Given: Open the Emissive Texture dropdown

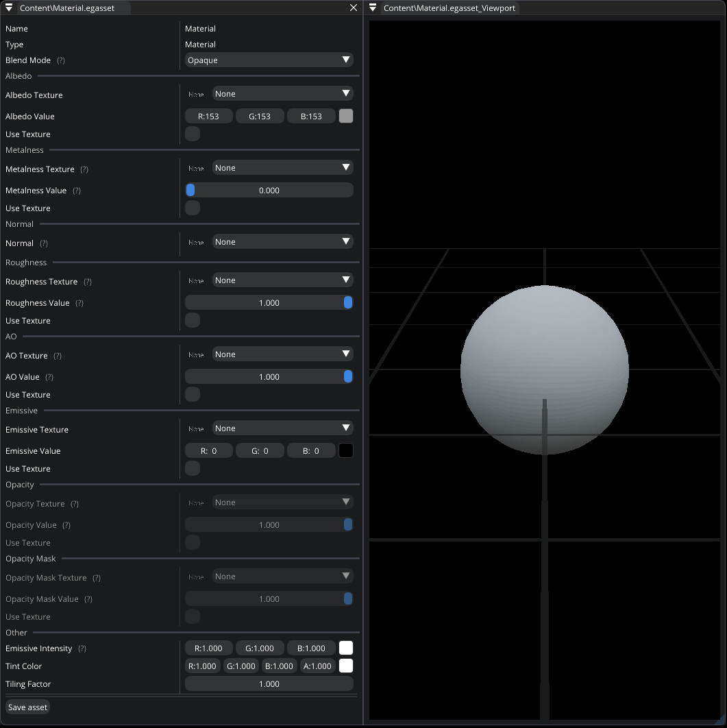Looking at the screenshot, I should coord(282,428).
